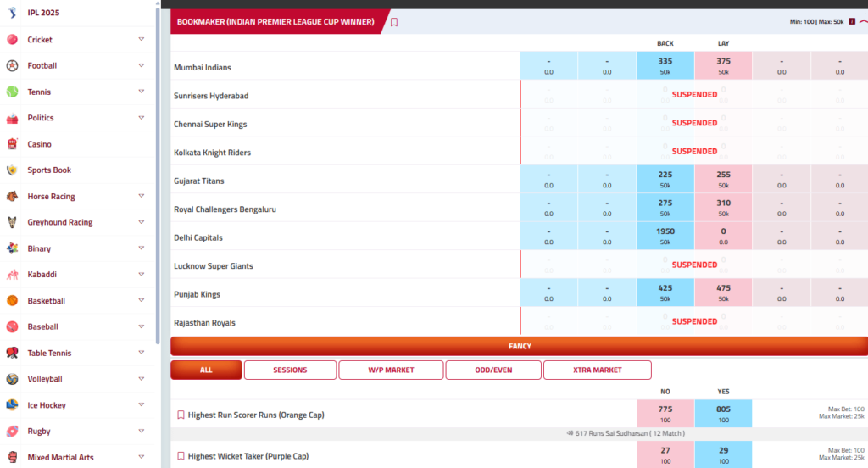Collapse the Bookmaker market with red arrow
868x468 pixels.
point(863,21)
